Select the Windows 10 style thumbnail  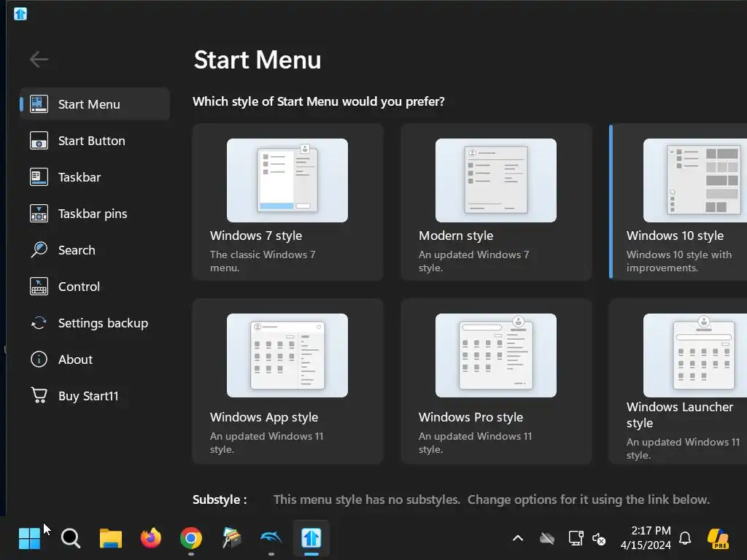coord(695,181)
